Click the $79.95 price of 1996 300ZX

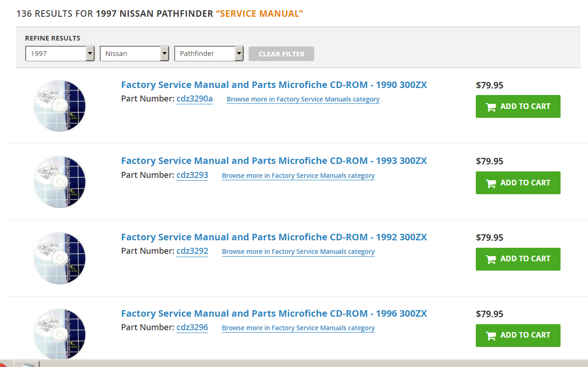(x=490, y=314)
